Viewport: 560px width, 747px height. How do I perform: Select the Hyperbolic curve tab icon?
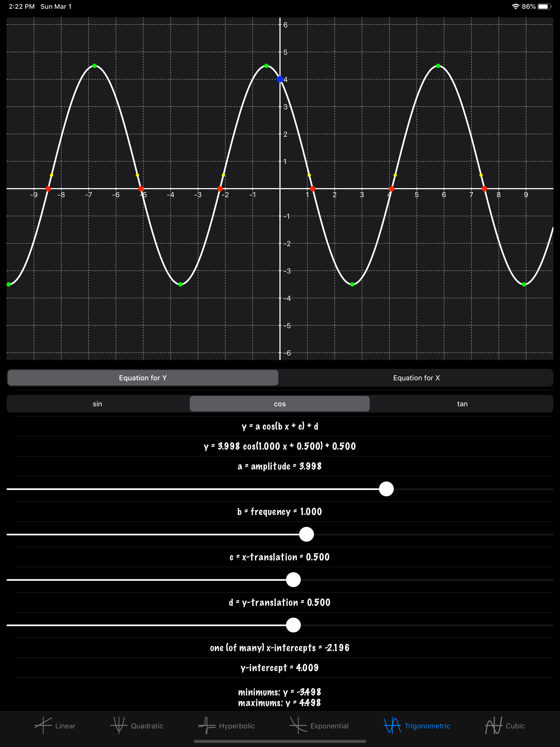pos(206,725)
